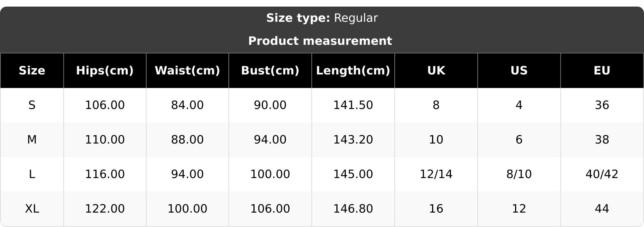
Task: Click the Bust(cm) column header
Action: point(270,71)
